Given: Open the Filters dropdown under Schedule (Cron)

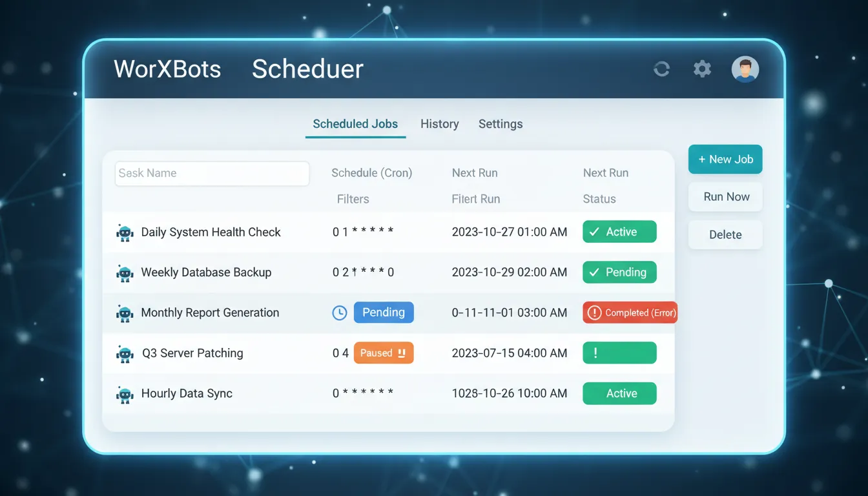Looking at the screenshot, I should 353,199.
